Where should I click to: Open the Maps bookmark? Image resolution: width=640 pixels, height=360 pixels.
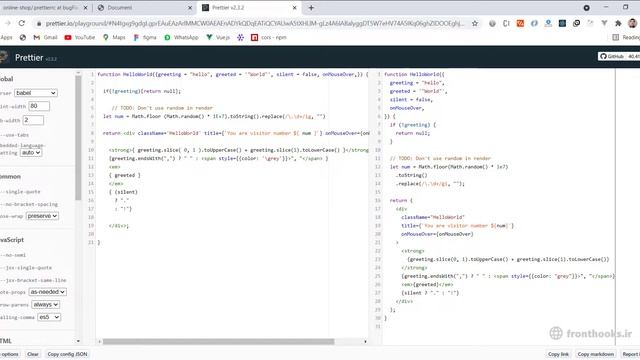point(114,37)
